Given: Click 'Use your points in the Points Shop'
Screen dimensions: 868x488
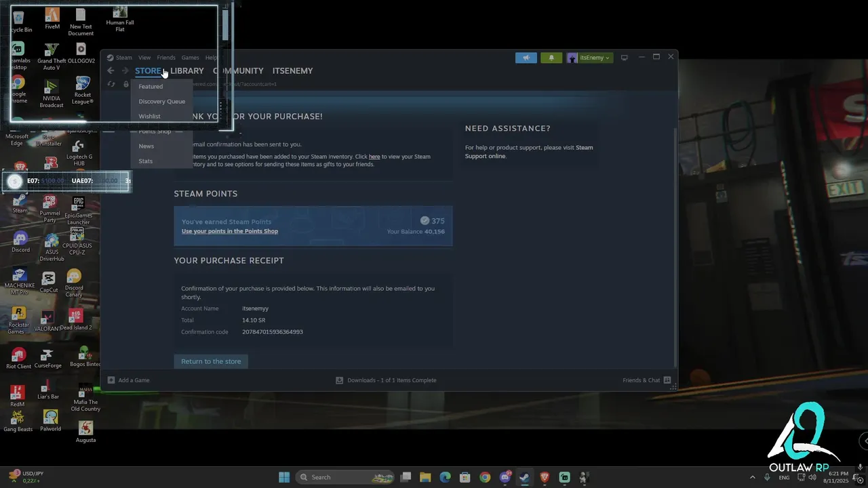Looking at the screenshot, I should pyautogui.click(x=230, y=231).
